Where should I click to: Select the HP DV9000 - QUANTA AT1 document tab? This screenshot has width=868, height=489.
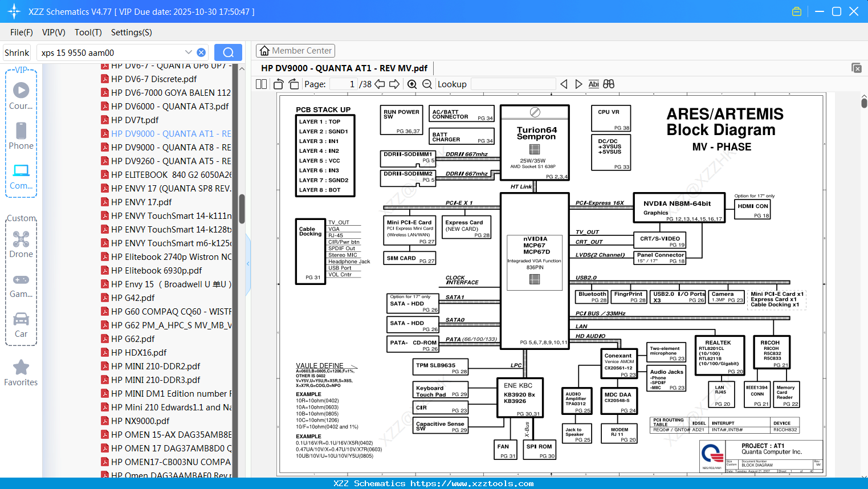point(344,68)
